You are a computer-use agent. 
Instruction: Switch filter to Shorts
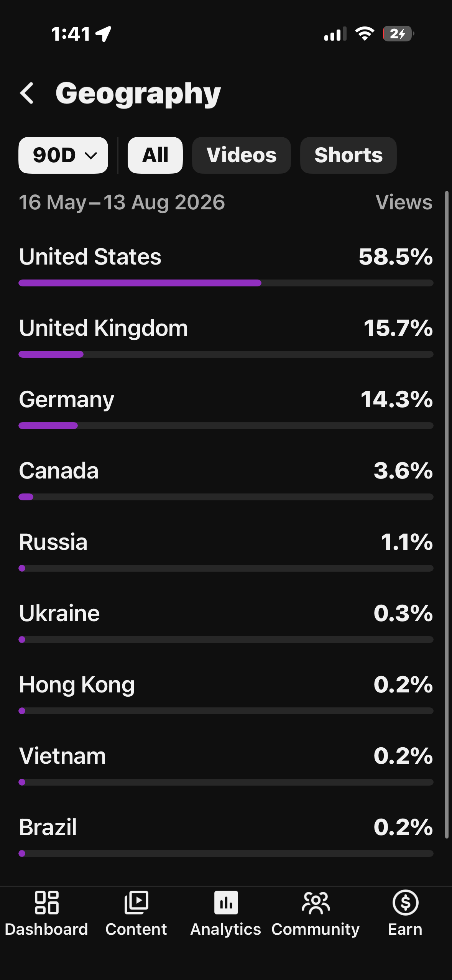click(348, 155)
